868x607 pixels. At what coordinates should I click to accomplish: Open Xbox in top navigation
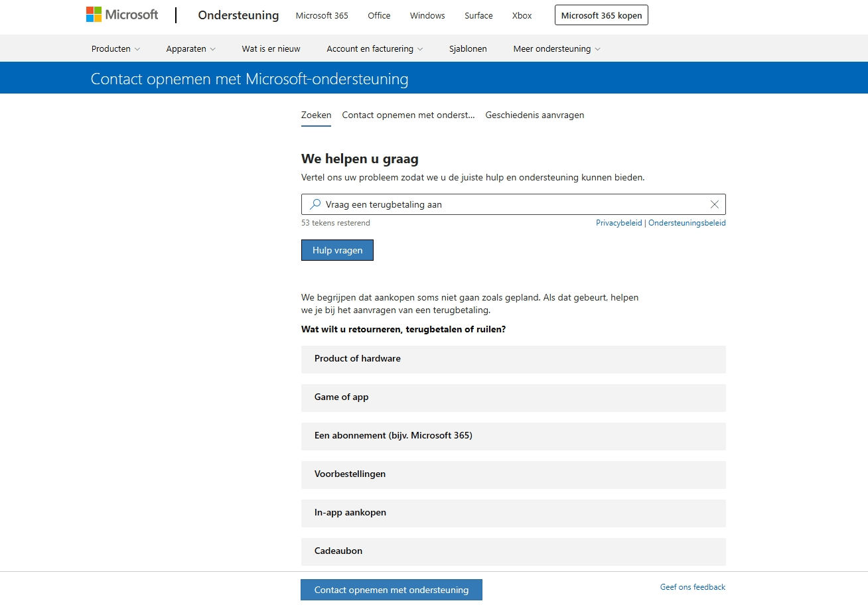tap(522, 15)
